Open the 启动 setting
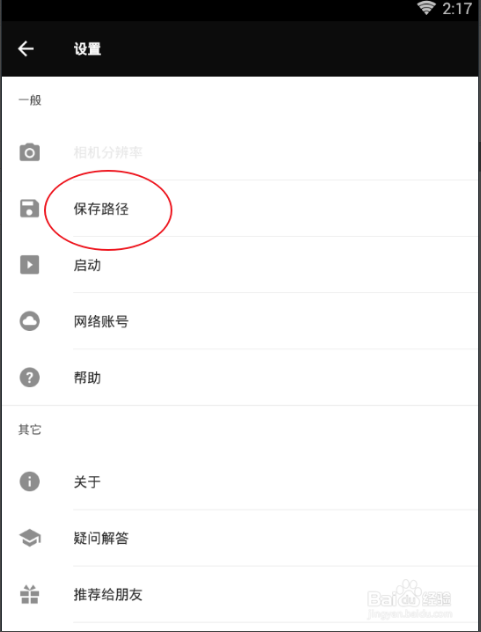481x632 pixels. [x=240, y=265]
